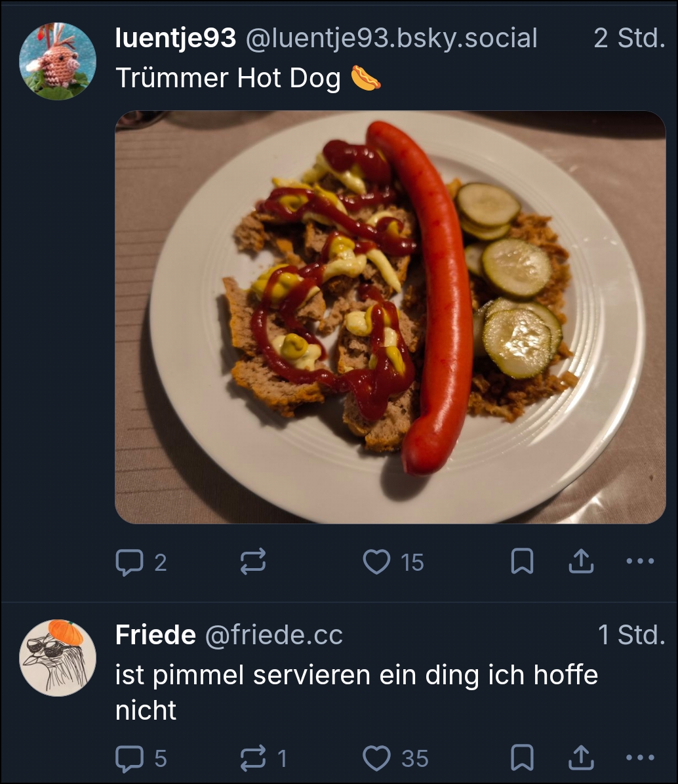Bookmark Friede's reply

522,758
